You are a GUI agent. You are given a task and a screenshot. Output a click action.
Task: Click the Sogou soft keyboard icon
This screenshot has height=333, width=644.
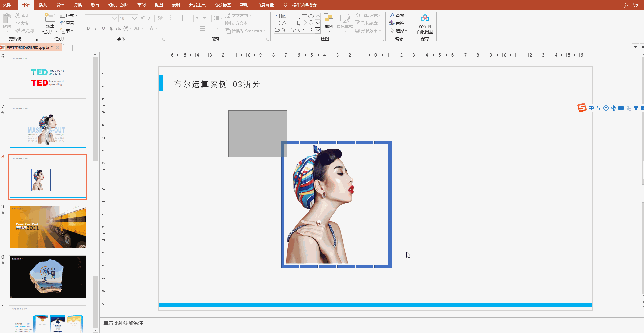tap(621, 108)
